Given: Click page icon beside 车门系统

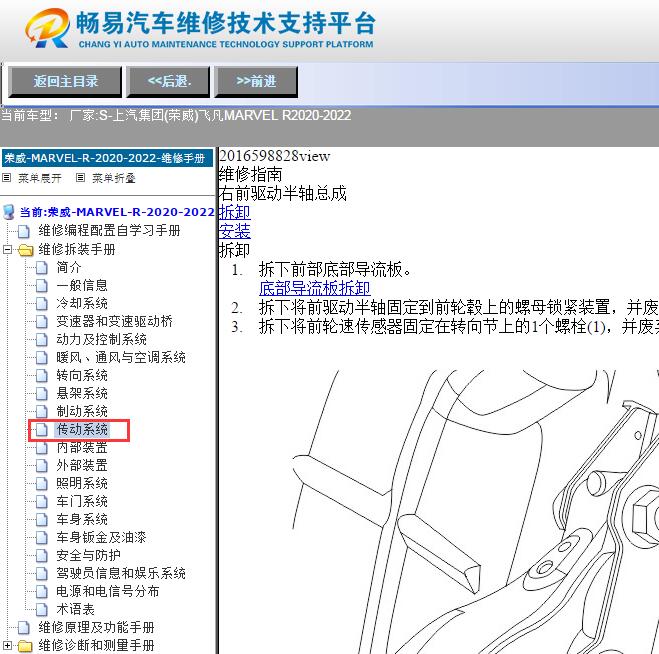Looking at the screenshot, I should pos(42,501).
